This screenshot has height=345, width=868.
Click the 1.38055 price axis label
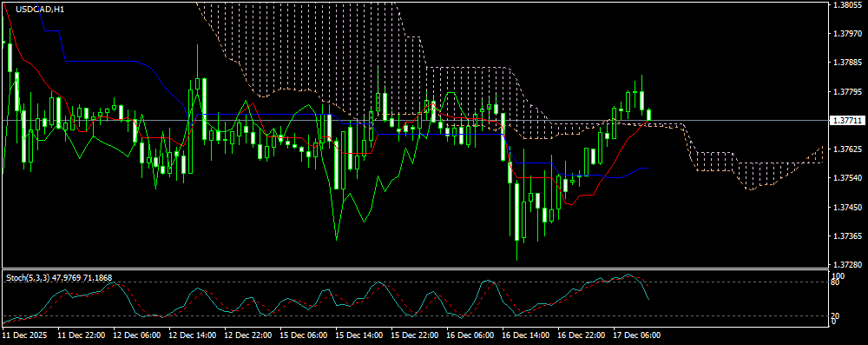tap(848, 4)
